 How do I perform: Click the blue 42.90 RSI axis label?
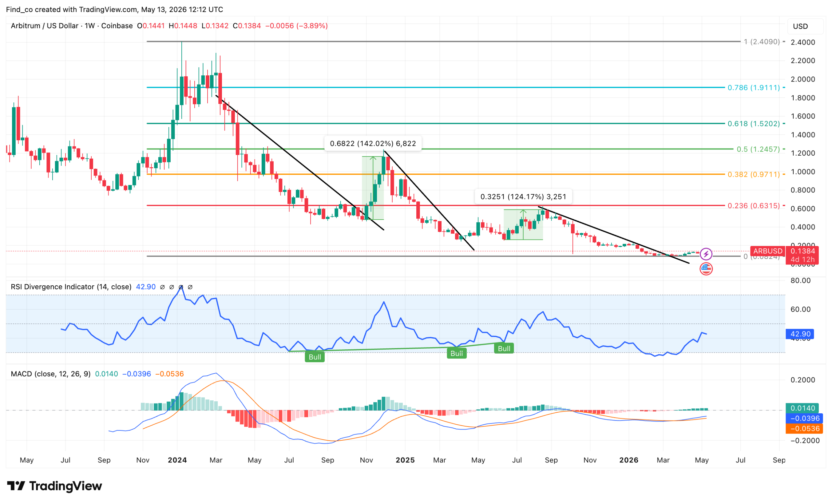point(800,334)
